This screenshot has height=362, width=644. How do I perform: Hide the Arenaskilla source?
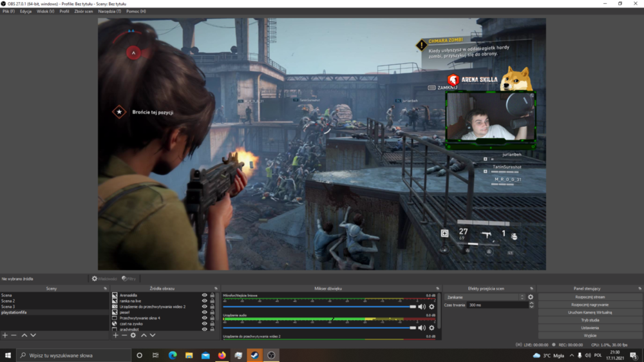tap(205, 295)
